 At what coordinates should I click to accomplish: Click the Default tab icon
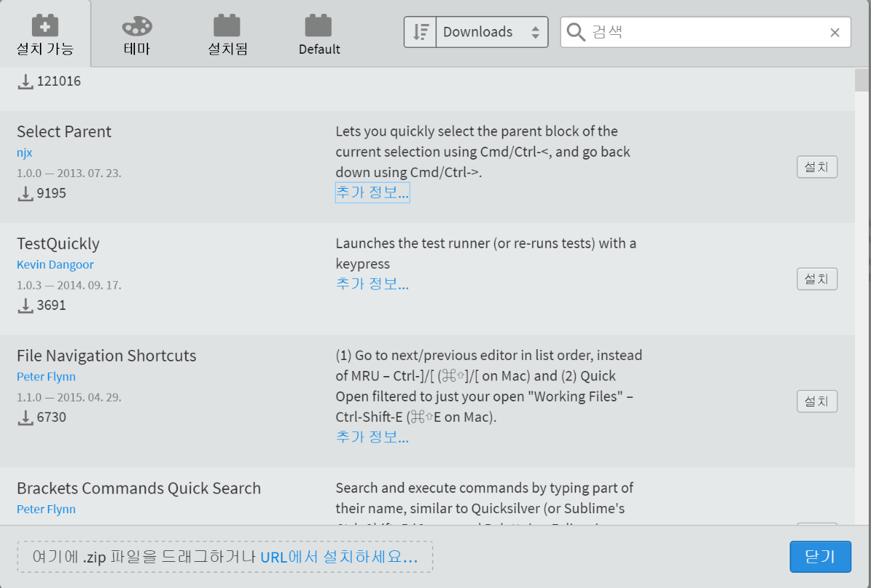click(319, 25)
